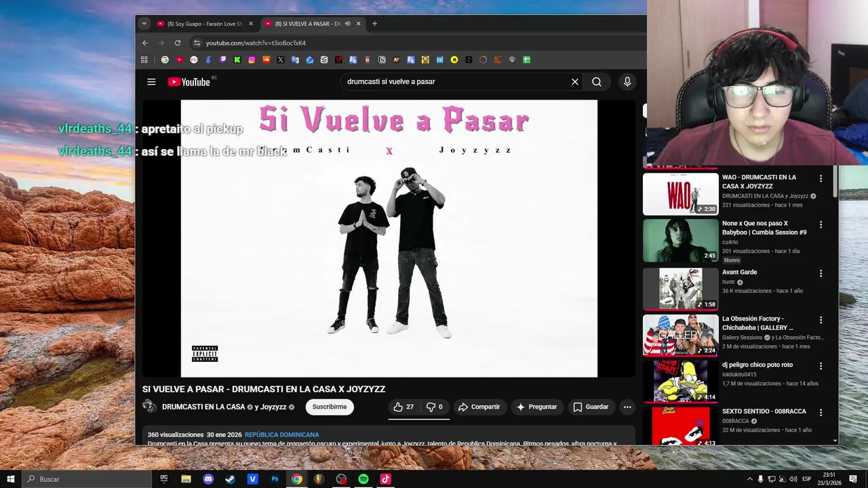Open Discord from the taskbar
This screenshot has width=868, height=488.
pyautogui.click(x=208, y=479)
